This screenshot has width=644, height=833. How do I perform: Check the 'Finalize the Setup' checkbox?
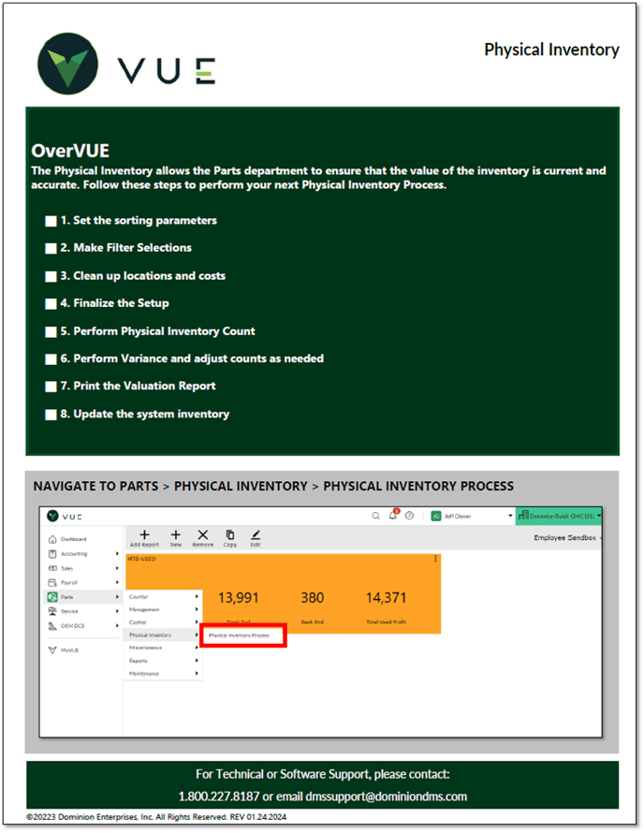51,303
